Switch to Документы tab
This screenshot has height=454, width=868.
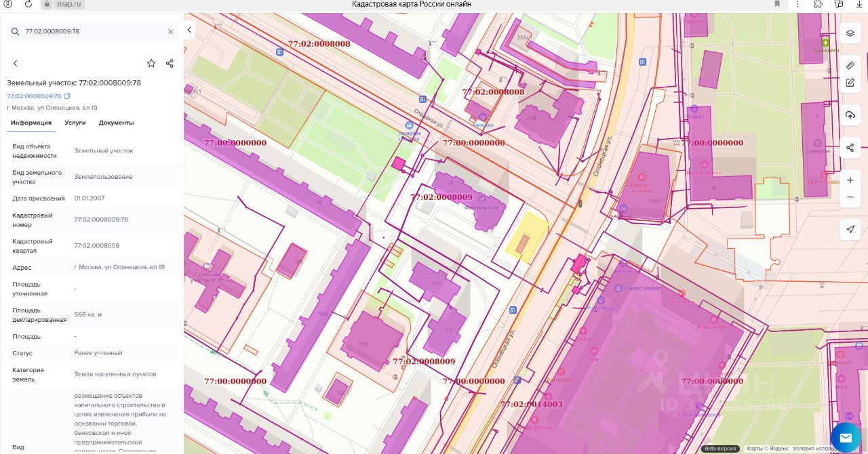pyautogui.click(x=116, y=123)
